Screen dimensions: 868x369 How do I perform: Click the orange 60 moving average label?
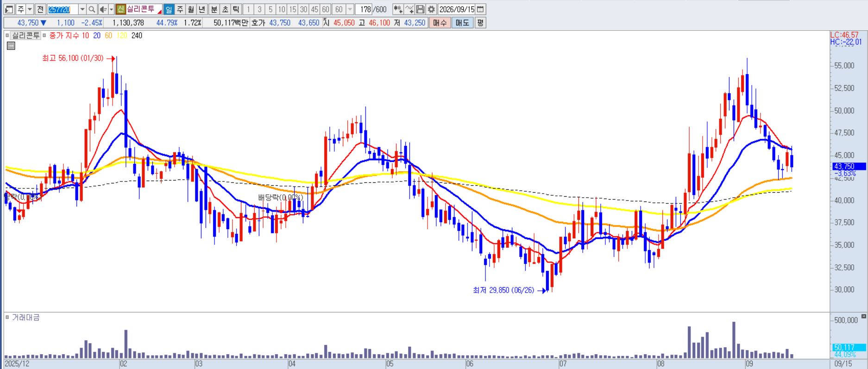(108, 35)
